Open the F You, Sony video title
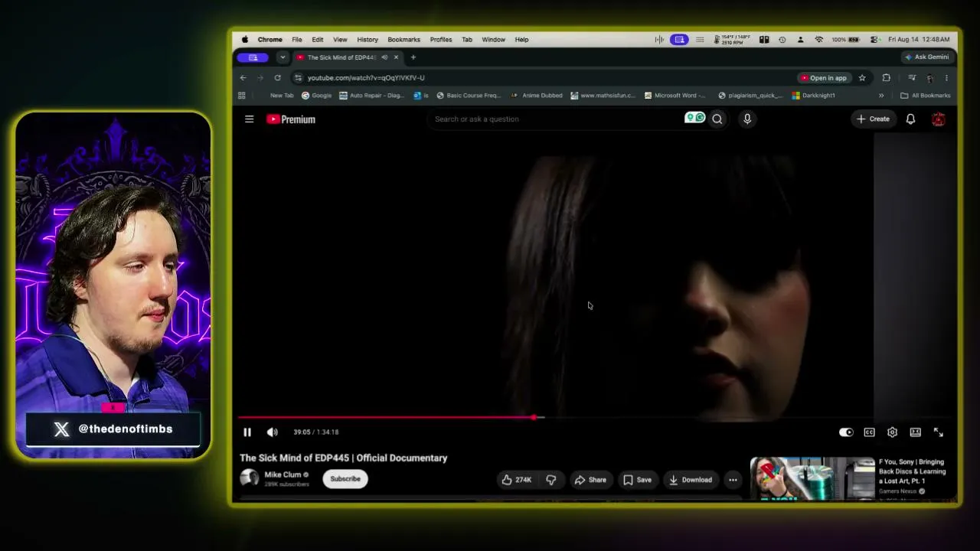 tap(912, 471)
